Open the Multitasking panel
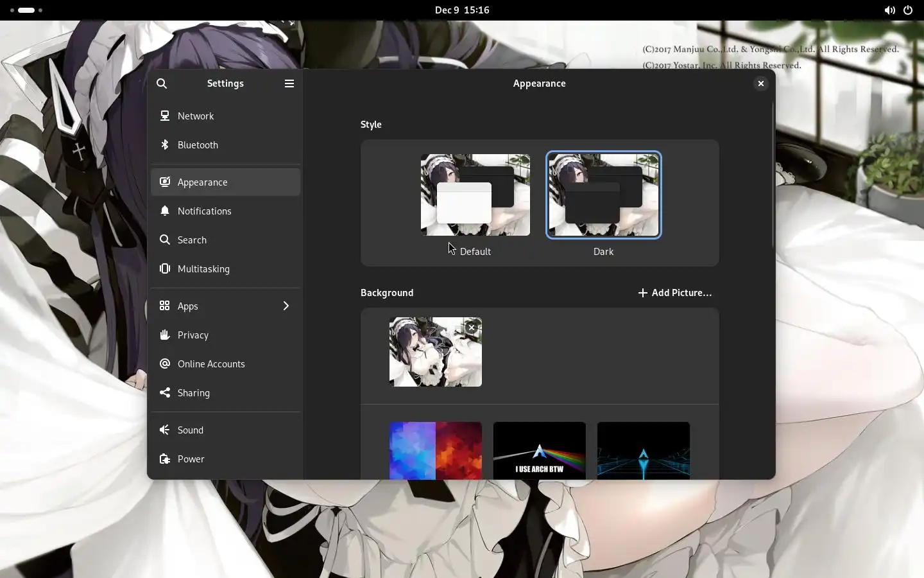The width and height of the screenshot is (924, 578). 226,268
